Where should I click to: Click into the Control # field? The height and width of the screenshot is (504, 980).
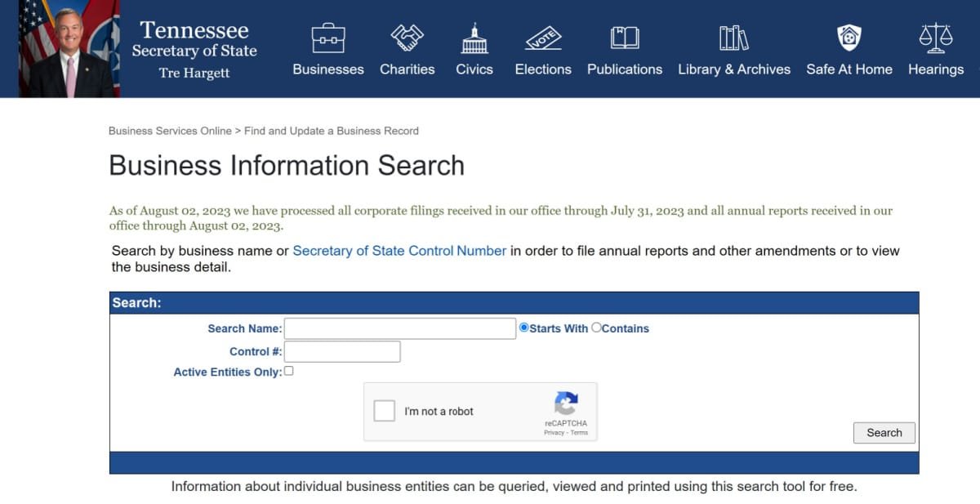tap(342, 351)
